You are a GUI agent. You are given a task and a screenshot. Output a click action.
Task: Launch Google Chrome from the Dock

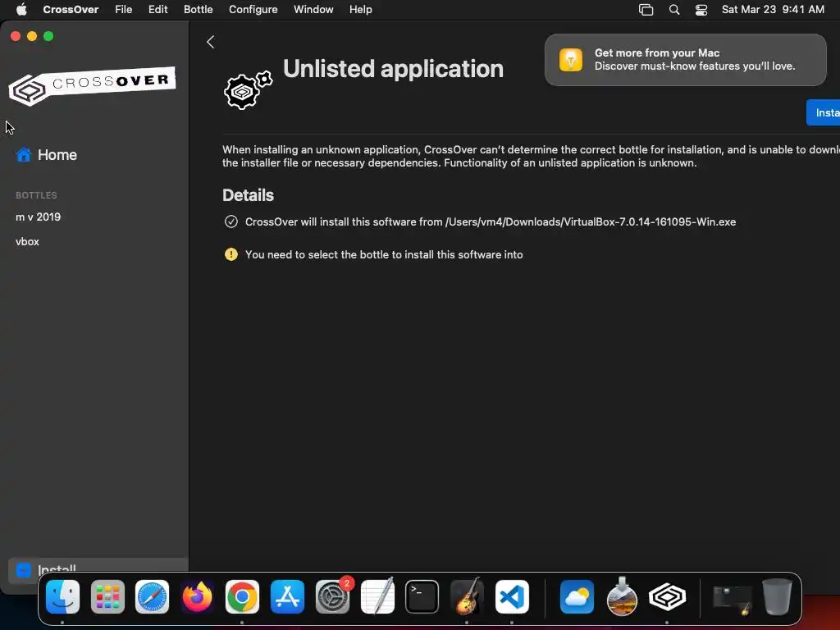(x=242, y=597)
